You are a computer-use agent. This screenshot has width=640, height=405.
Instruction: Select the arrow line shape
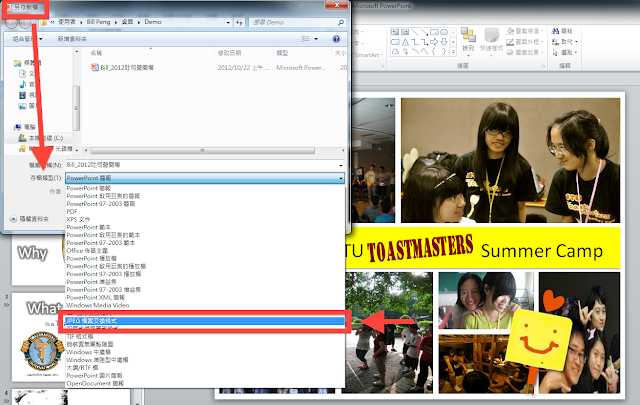[x=424, y=32]
